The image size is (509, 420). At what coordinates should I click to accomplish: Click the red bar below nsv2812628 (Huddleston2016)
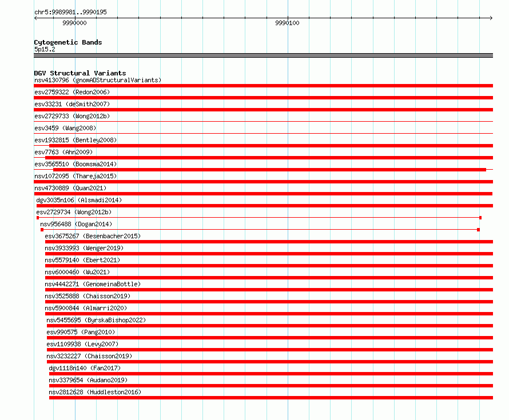pyautogui.click(x=271, y=398)
